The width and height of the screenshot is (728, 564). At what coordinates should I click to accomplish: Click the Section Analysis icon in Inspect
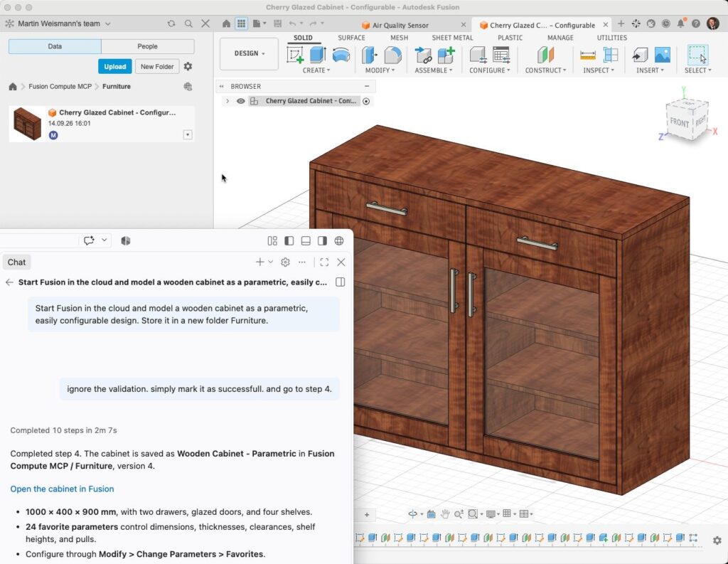[611, 55]
